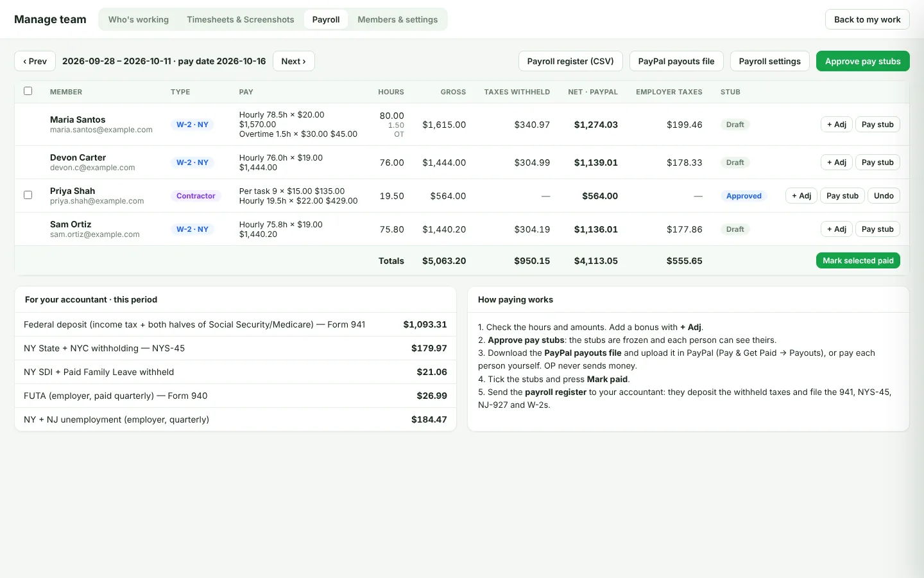Open Payroll settings

[x=770, y=61]
